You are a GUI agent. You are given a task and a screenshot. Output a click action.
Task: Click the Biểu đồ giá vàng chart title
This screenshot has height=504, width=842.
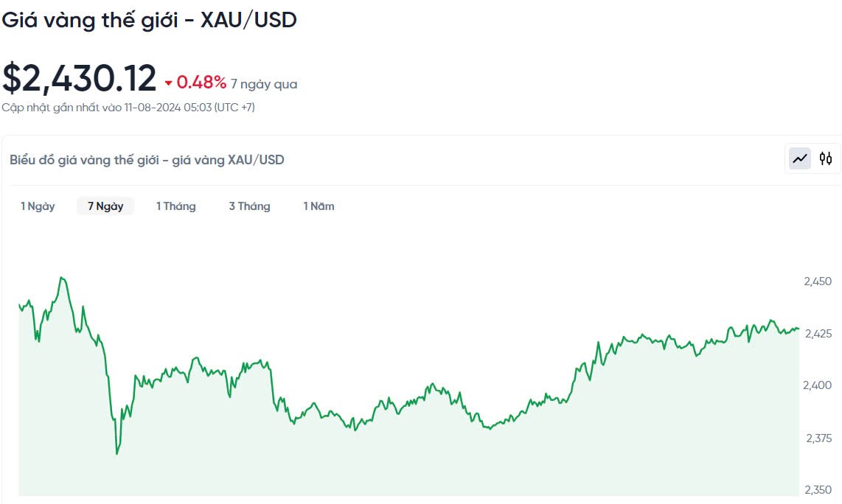(147, 160)
